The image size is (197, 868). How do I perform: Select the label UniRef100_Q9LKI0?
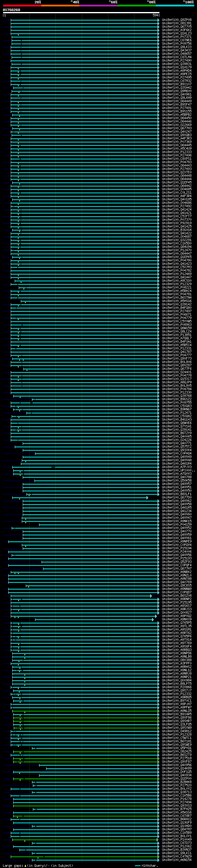[177, 47]
